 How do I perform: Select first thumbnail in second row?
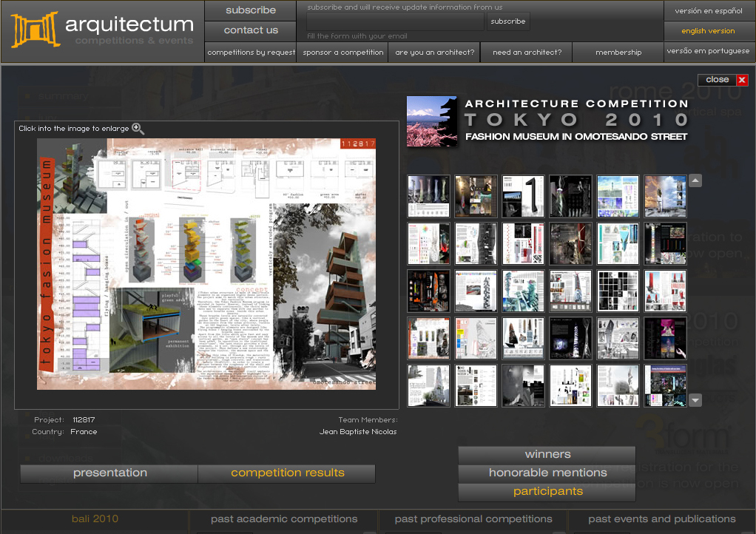[x=428, y=243]
